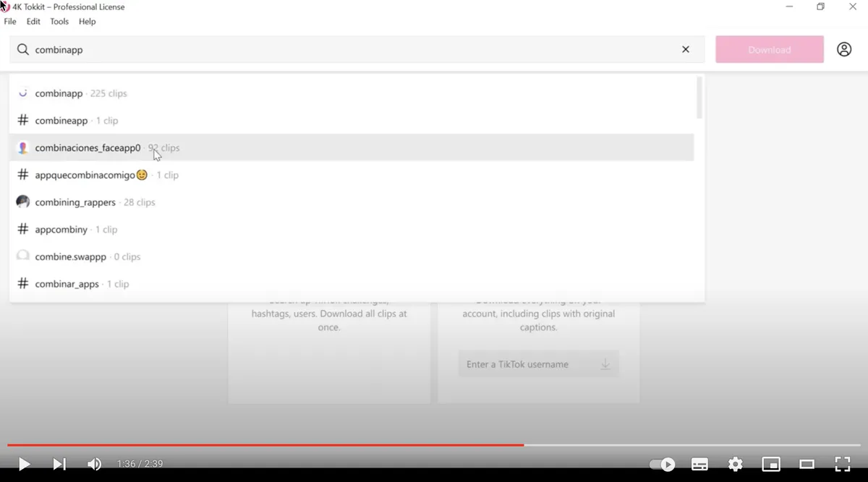The image size is (868, 482).
Task: Open the Edit menu
Action: point(33,22)
